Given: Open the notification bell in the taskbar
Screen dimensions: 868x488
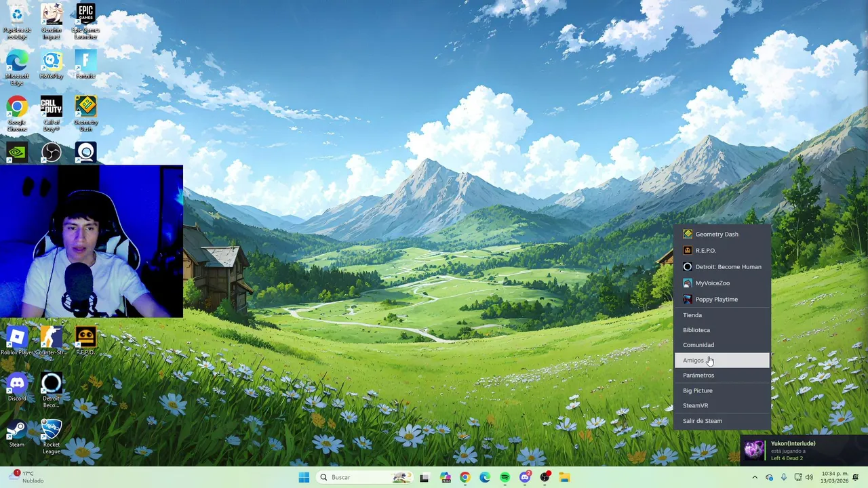Looking at the screenshot, I should tap(856, 477).
